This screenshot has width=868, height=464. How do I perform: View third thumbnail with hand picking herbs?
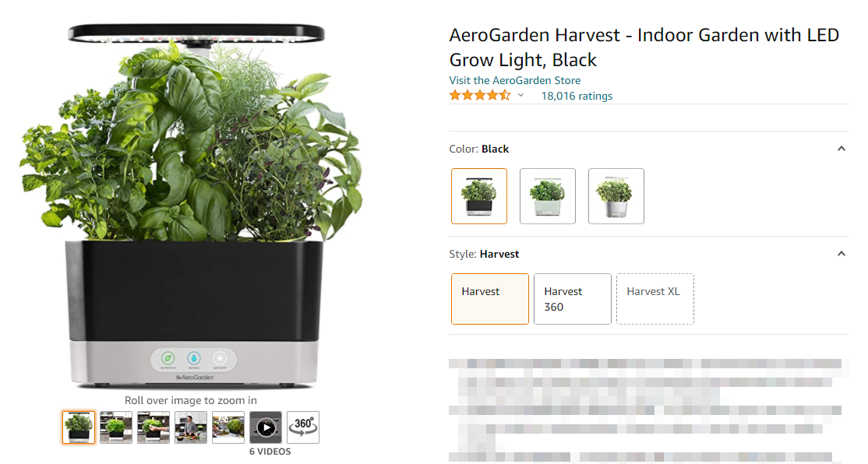(153, 427)
